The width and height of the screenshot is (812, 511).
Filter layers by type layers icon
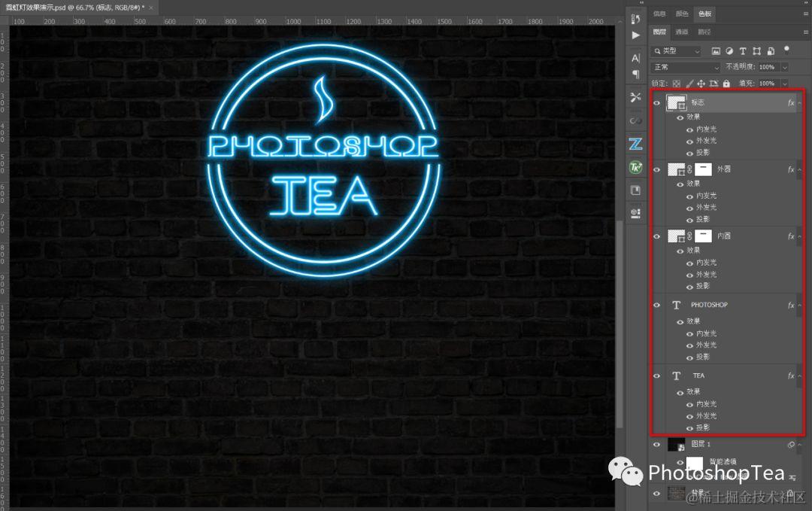pyautogui.click(x=743, y=50)
